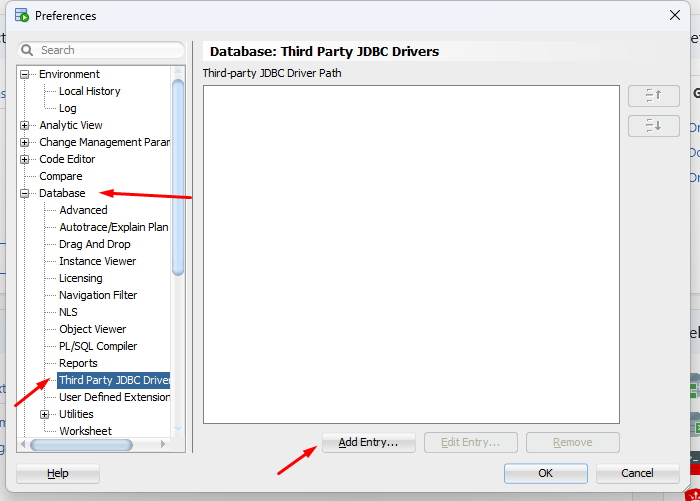Image resolution: width=700 pixels, height=501 pixels.
Task: Select Local History in the tree
Action: pyautogui.click(x=90, y=91)
